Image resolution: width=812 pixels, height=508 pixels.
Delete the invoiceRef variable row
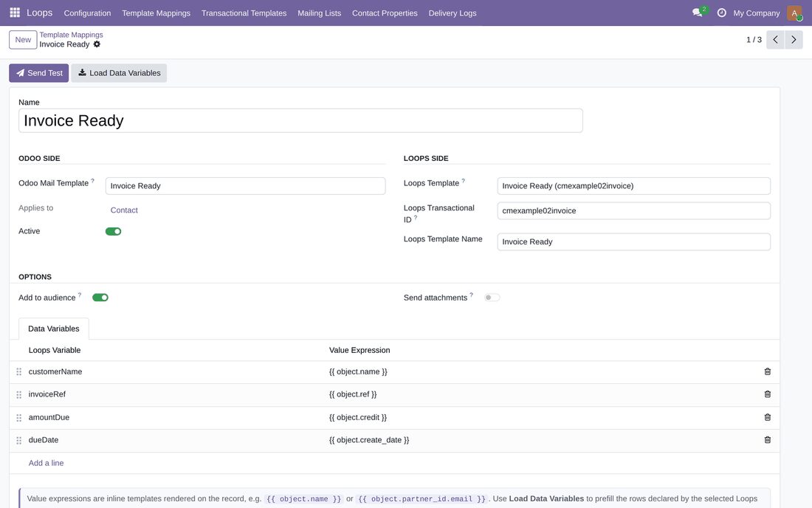pos(768,394)
